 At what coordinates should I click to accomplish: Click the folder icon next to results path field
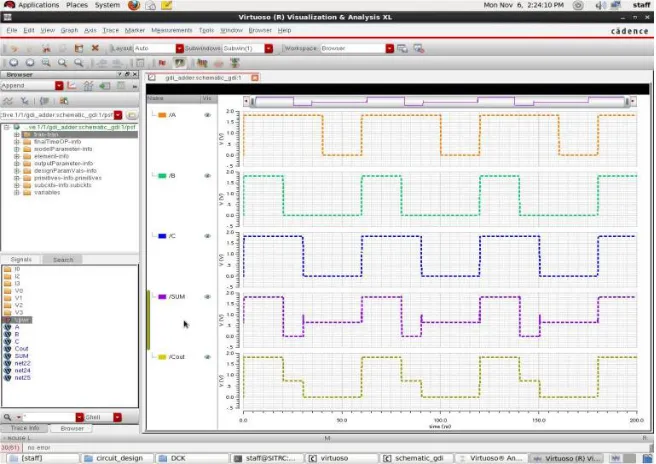[x=131, y=115]
